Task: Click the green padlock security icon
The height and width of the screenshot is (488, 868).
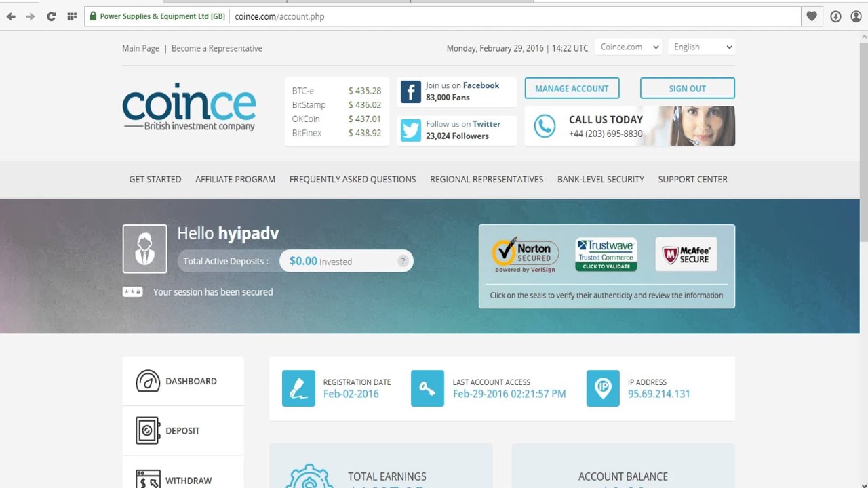Action: click(x=93, y=16)
